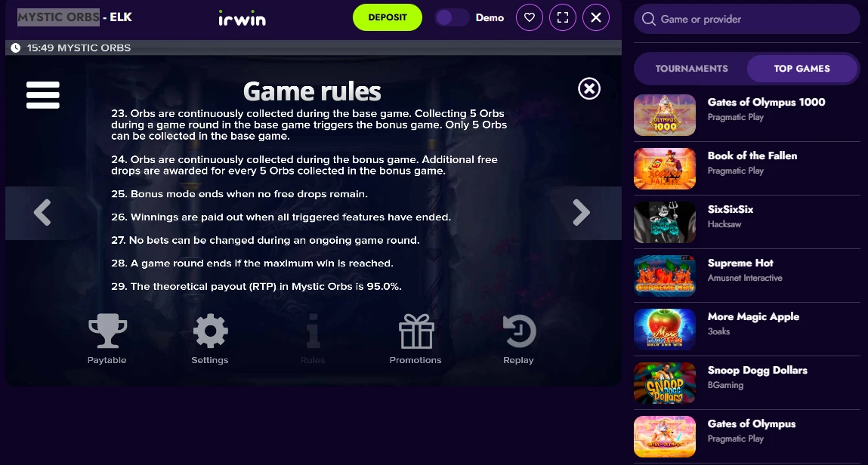Open the Promotions gift icon
Viewport: 868px width, 465px height.
tap(416, 331)
